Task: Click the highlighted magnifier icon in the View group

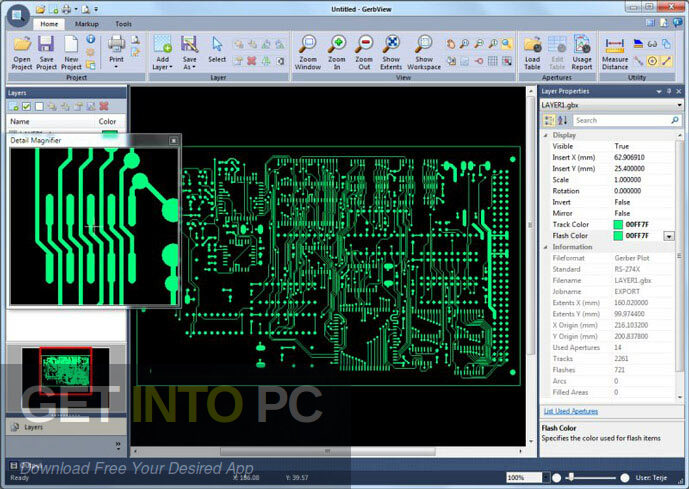Action: pyautogui.click(x=507, y=43)
